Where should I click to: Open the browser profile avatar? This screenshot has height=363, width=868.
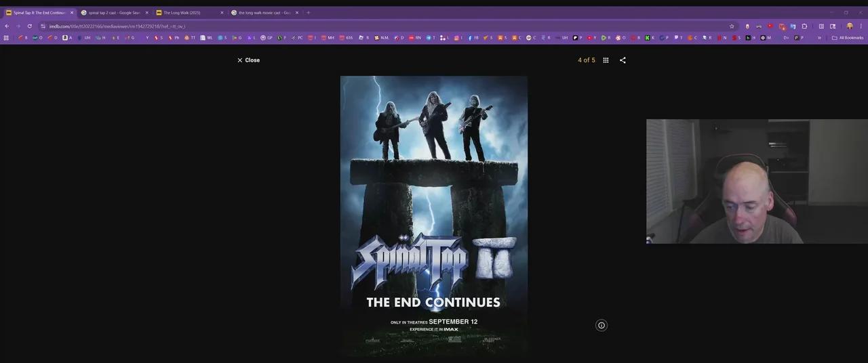tap(850, 26)
